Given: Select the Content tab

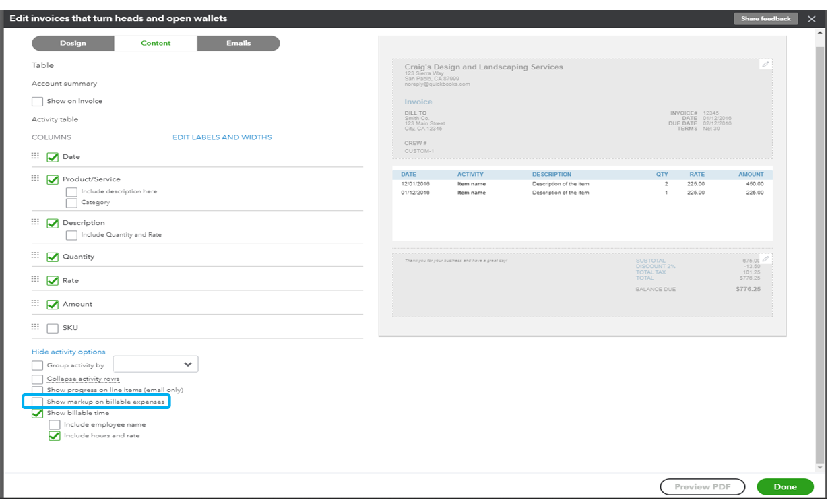Looking at the screenshot, I should (x=156, y=43).
